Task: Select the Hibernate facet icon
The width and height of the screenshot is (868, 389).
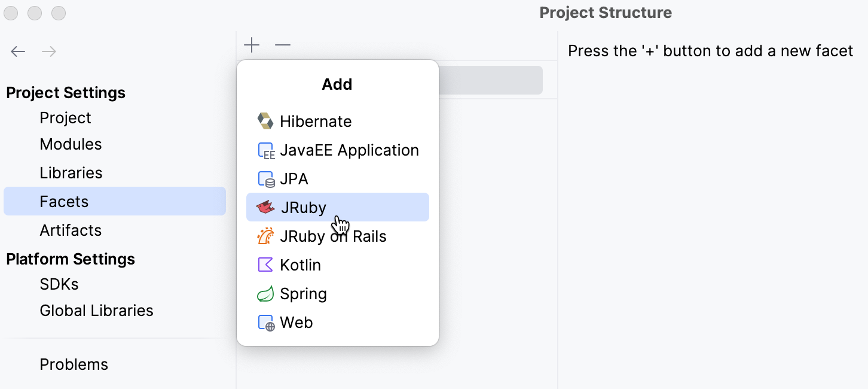Action: (x=265, y=121)
